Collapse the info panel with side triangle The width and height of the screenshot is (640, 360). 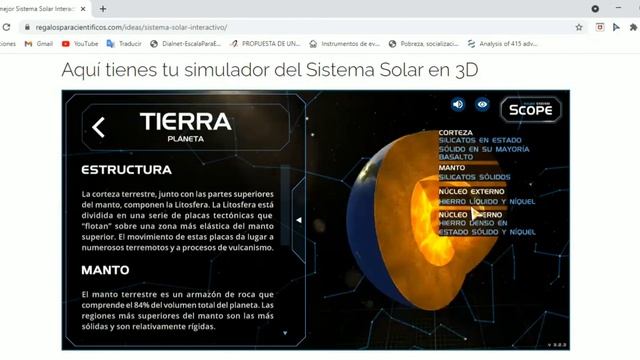(299, 220)
